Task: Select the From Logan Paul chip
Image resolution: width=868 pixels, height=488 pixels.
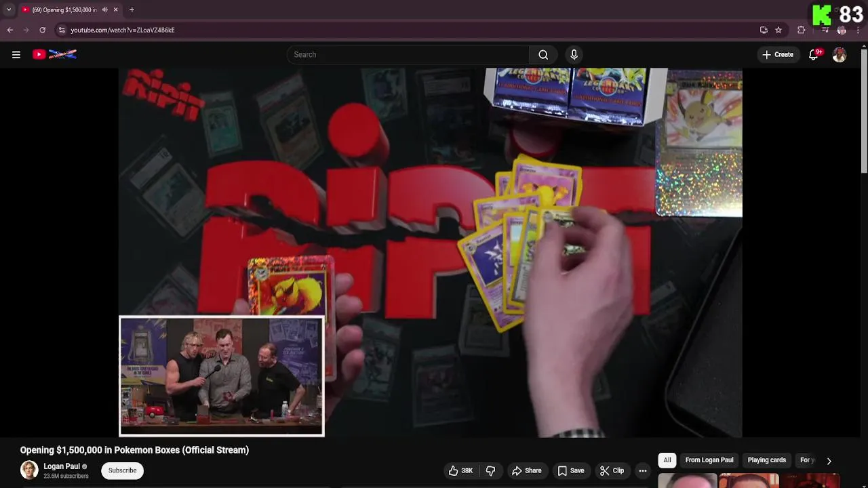Action: (x=709, y=460)
